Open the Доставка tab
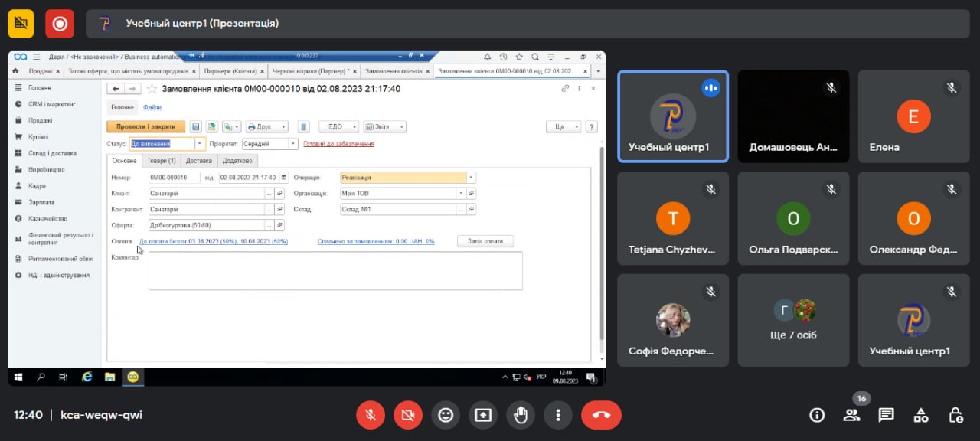The width and height of the screenshot is (980, 441). click(199, 161)
